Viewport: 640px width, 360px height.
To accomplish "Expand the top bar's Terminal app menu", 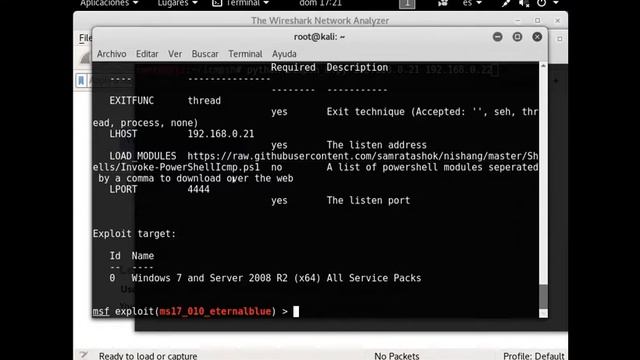I will pos(241,3).
